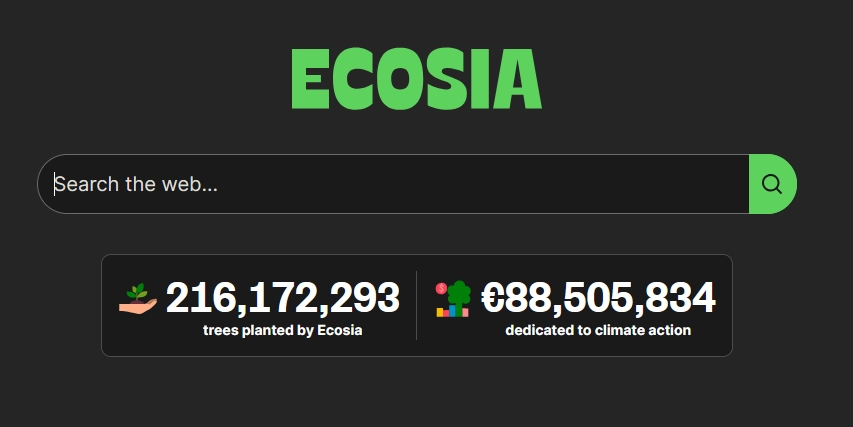This screenshot has width=853, height=427.
Task: Click the €88,505,834 amount counter
Action: tap(598, 298)
